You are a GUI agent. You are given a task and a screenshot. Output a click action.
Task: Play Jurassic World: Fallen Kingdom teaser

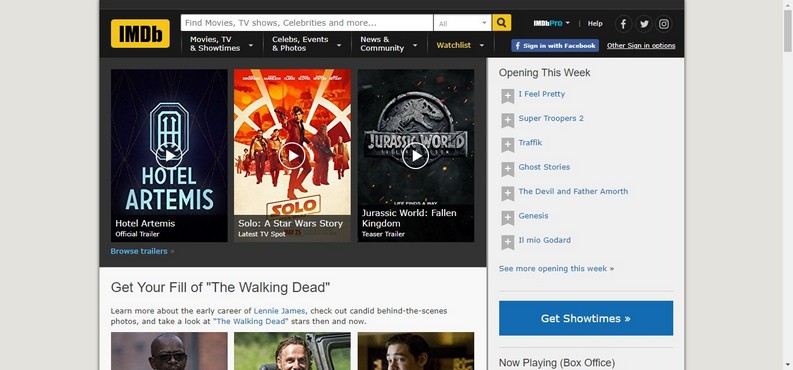pyautogui.click(x=415, y=155)
